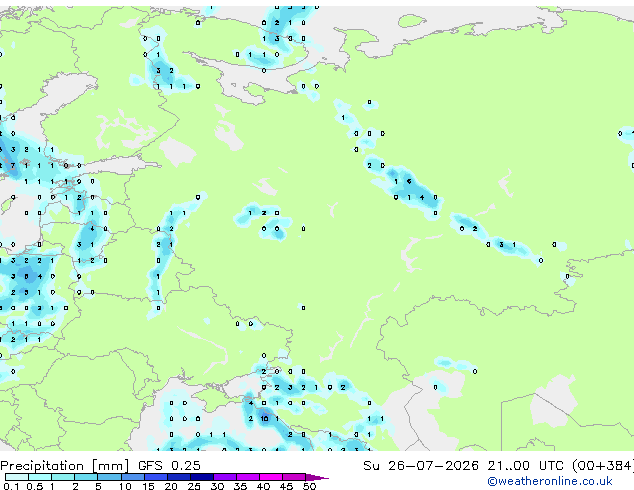Image resolution: width=634 pixels, height=490 pixels.
Task: Click the above-50 arrow tip of legend
Action: pyautogui.click(x=317, y=477)
